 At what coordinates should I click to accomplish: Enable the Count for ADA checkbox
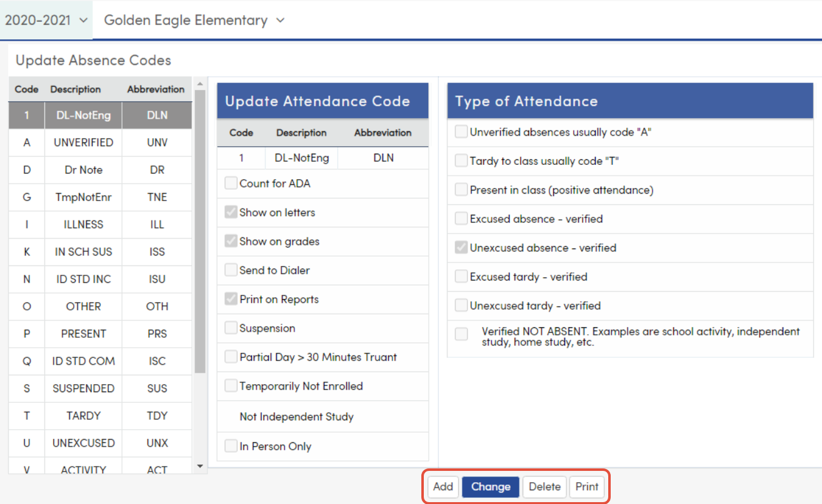tap(231, 183)
